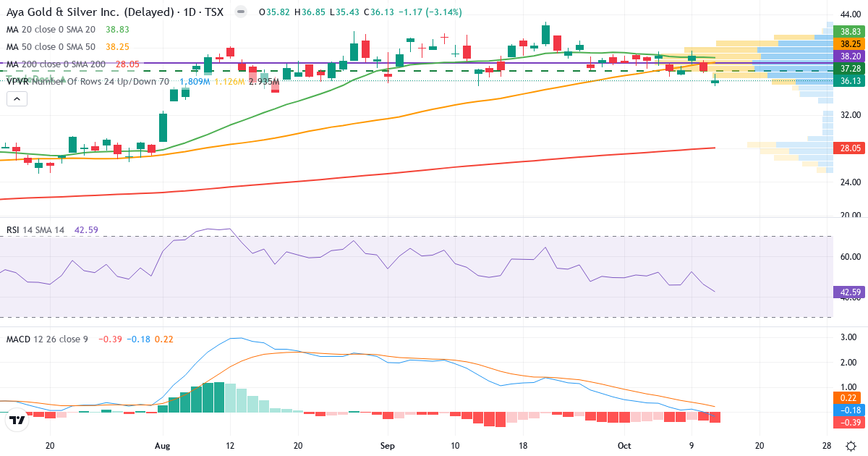Click the 12 time-axis label

230,446
